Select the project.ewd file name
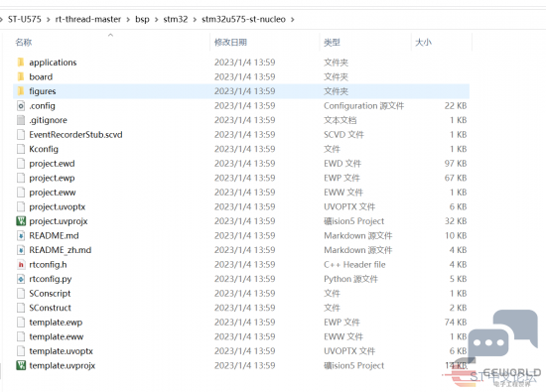546x392 pixels. (x=52, y=164)
